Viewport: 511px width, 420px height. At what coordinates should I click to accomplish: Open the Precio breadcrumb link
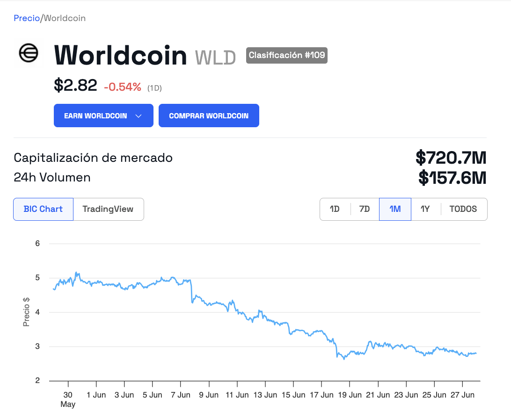(x=27, y=18)
